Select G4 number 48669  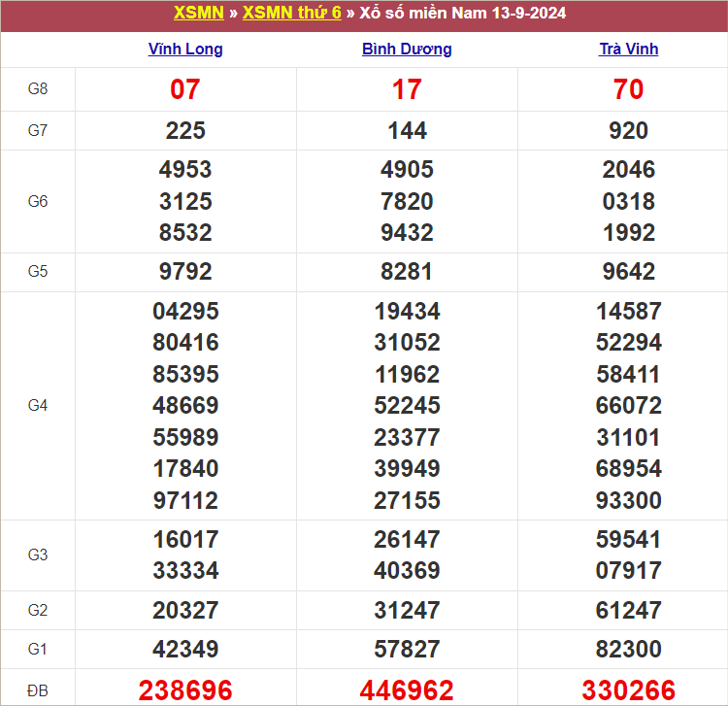click(x=185, y=405)
